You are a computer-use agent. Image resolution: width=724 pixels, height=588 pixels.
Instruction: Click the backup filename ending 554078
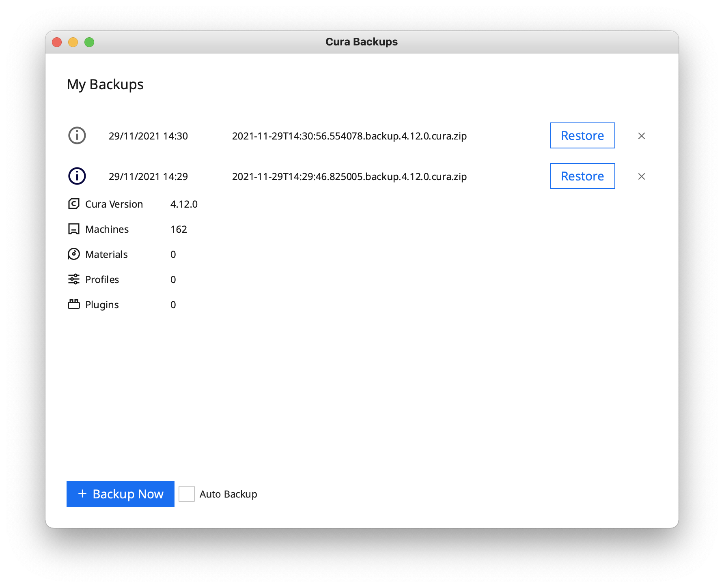tap(349, 136)
